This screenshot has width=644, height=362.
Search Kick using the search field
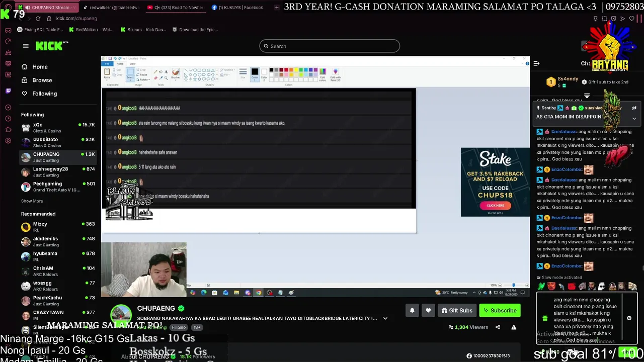click(330, 46)
